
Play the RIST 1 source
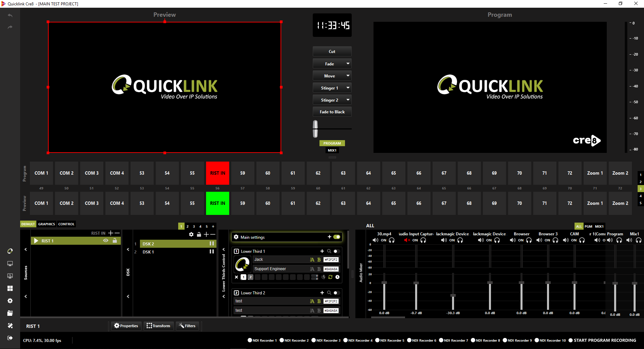point(36,241)
